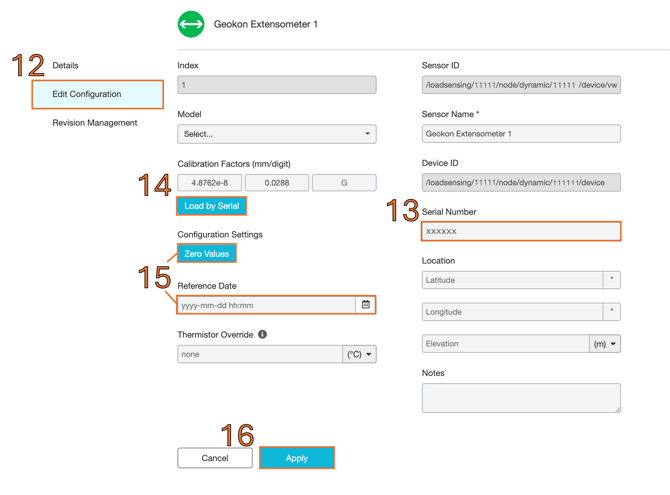The height and width of the screenshot is (495, 670).
Task: Click the Zero Values button
Action: click(207, 254)
